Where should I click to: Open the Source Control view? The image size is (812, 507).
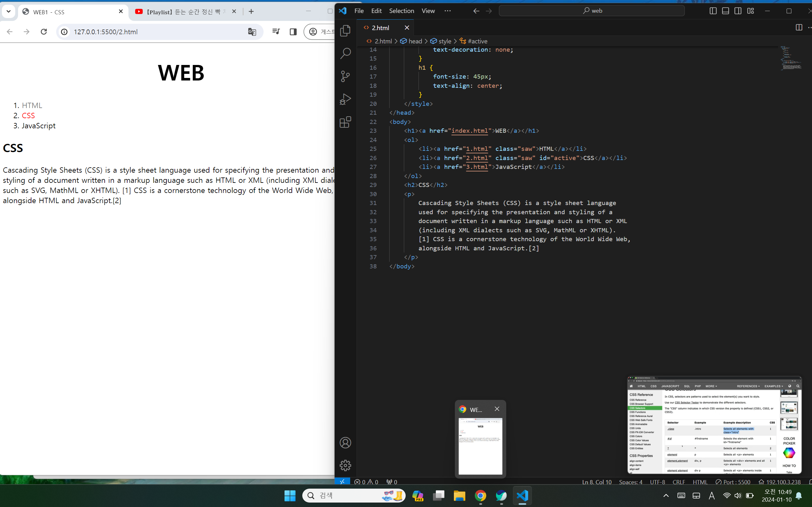(x=345, y=76)
